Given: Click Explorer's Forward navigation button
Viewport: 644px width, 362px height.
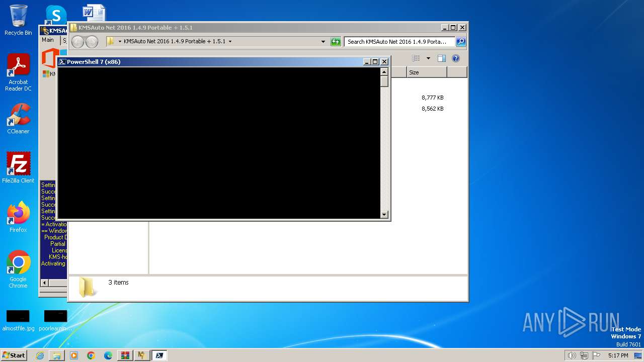Looking at the screenshot, I should [x=92, y=42].
